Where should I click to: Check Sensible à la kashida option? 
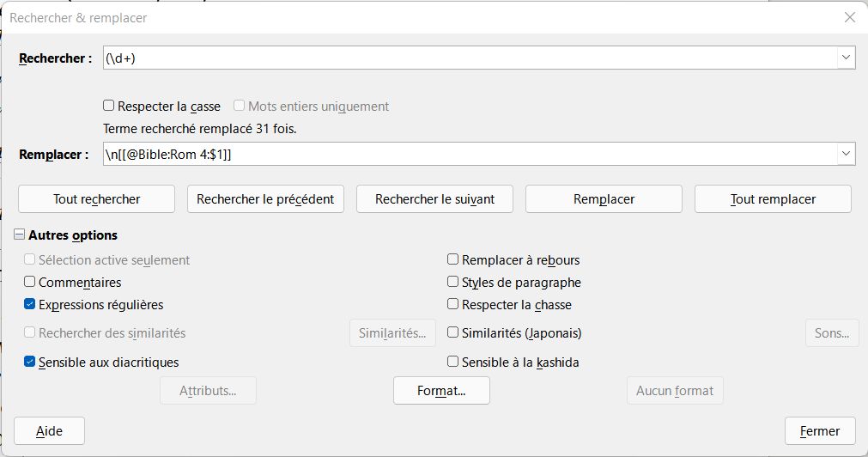tap(453, 362)
